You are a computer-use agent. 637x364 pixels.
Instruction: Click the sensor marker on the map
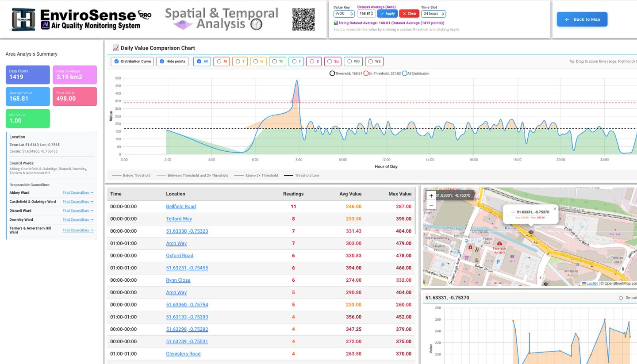pyautogui.click(x=531, y=232)
